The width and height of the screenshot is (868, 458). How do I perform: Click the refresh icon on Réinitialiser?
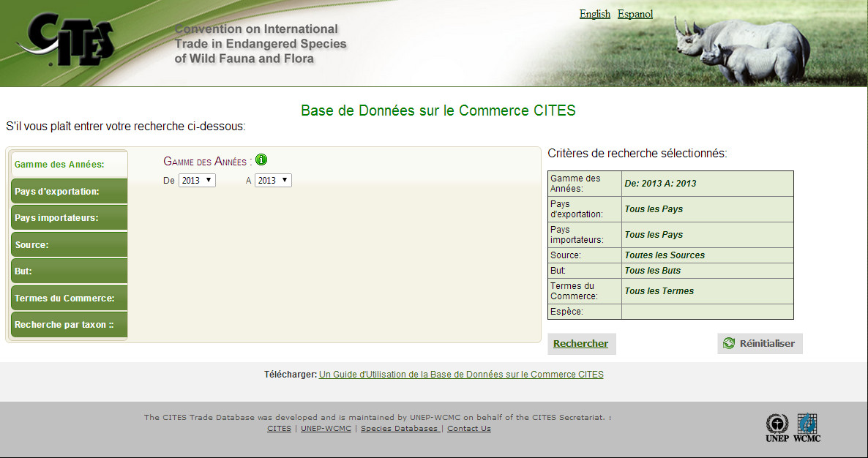(729, 344)
